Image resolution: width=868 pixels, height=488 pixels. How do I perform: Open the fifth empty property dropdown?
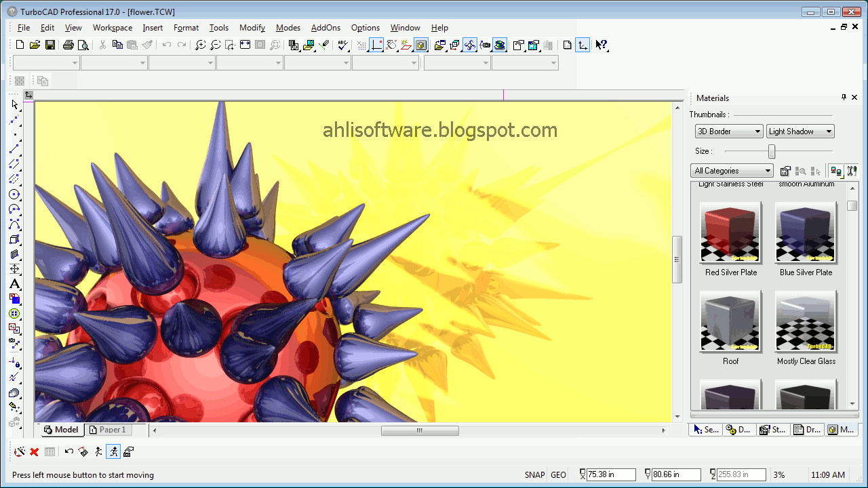pyautogui.click(x=317, y=63)
